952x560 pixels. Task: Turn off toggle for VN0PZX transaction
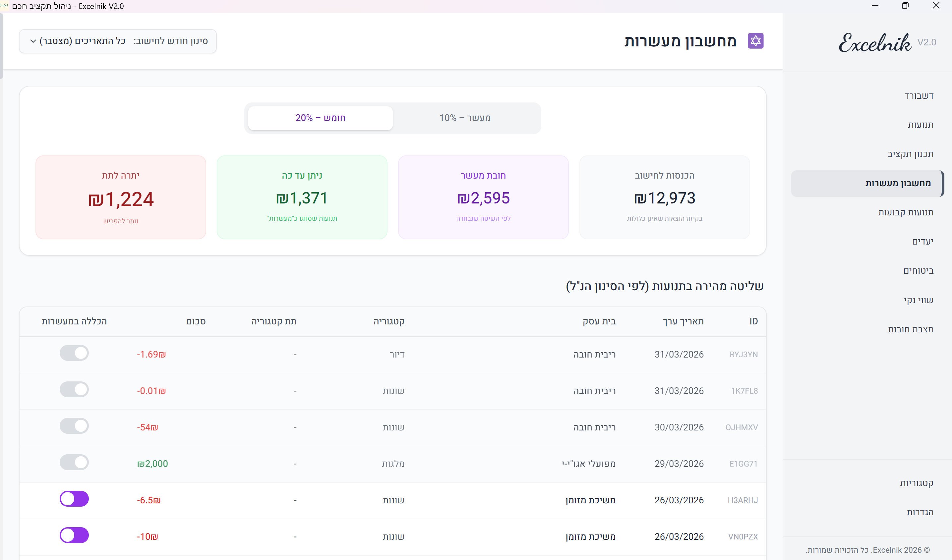coord(74,535)
